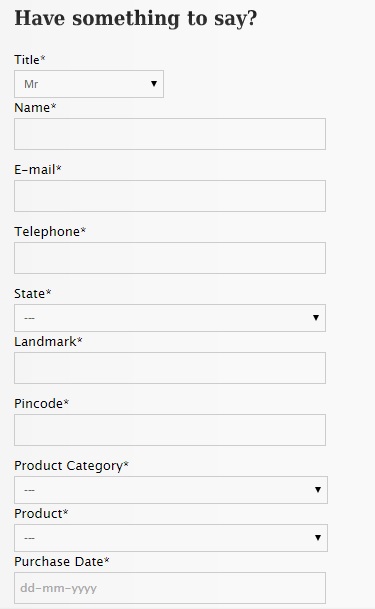Open the Product Category dropdown
Viewport: 375px width, 609px height.
click(171, 490)
